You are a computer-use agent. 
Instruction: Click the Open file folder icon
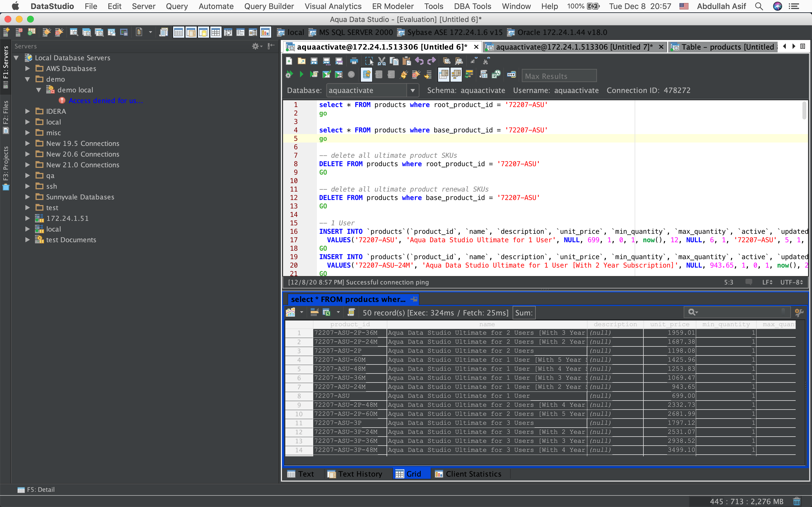pos(301,61)
